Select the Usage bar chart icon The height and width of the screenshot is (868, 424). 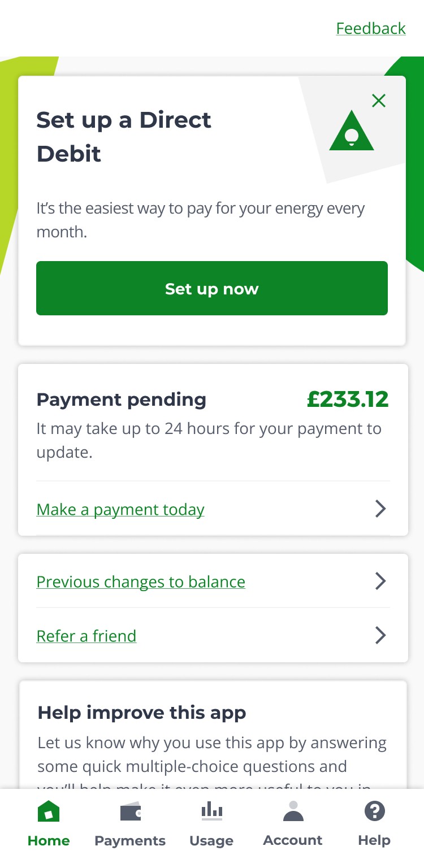(212, 811)
